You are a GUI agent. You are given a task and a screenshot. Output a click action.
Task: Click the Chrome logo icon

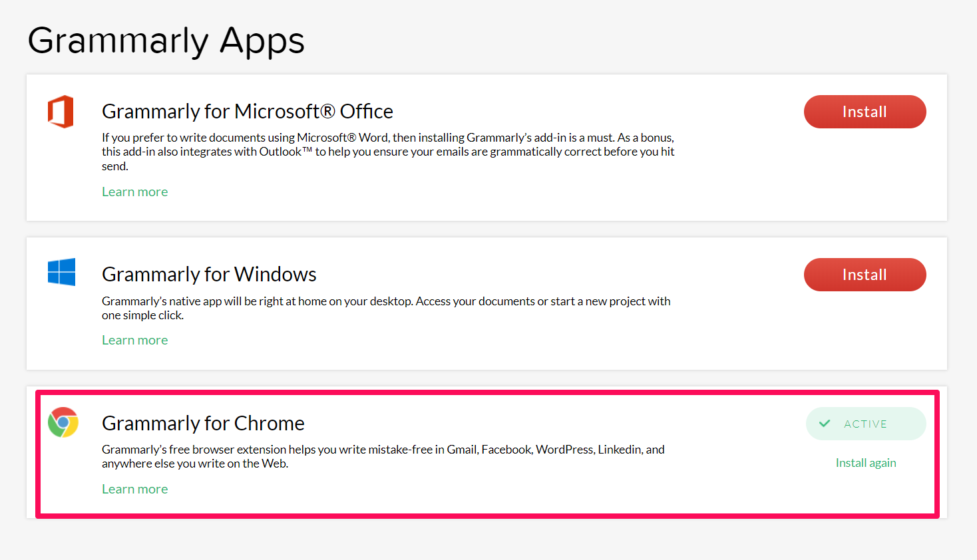click(63, 422)
